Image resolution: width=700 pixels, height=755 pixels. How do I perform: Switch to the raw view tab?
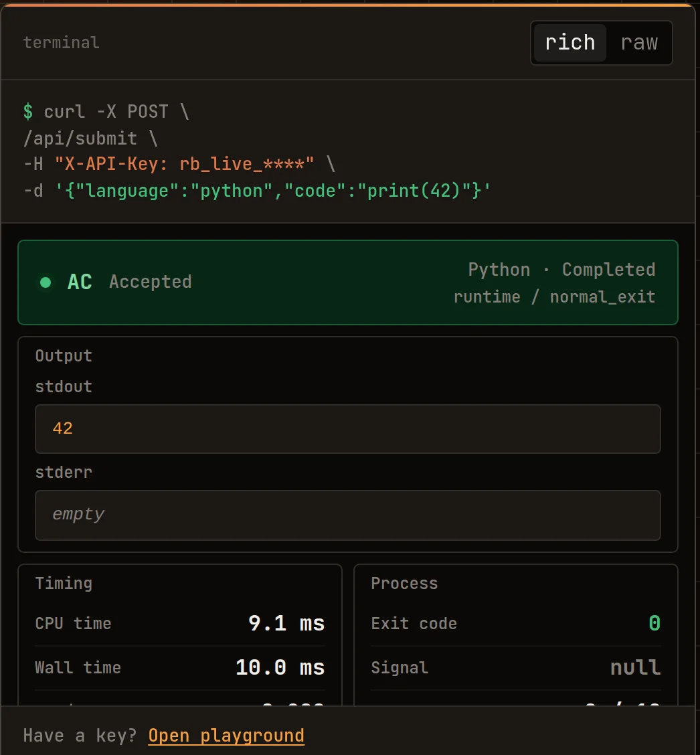pyautogui.click(x=639, y=43)
